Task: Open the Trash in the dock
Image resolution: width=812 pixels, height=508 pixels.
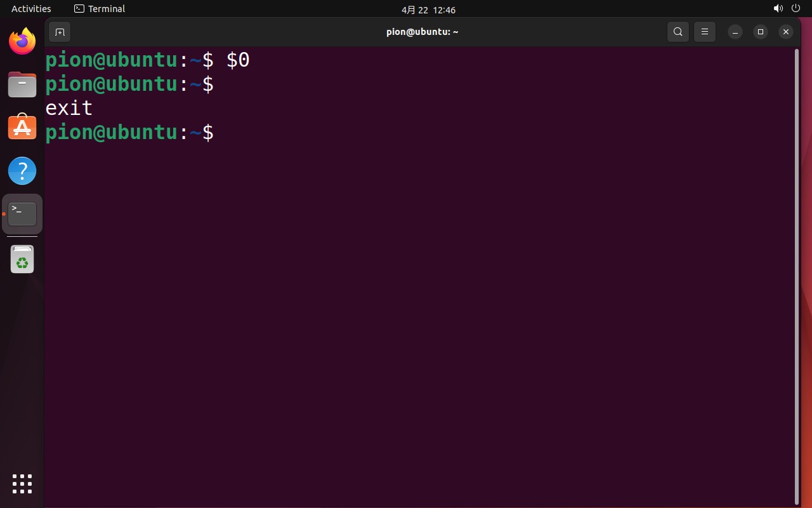Action: point(22,260)
